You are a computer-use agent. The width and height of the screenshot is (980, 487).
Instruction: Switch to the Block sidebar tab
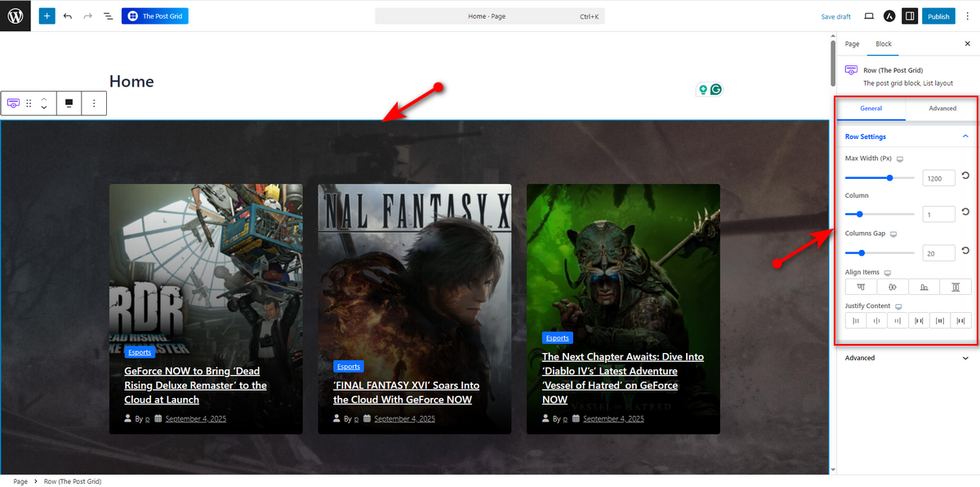pos(884,44)
